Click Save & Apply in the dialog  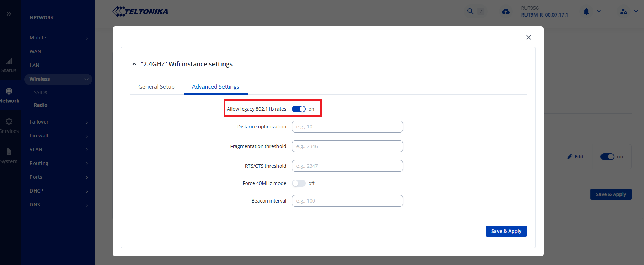click(x=506, y=231)
